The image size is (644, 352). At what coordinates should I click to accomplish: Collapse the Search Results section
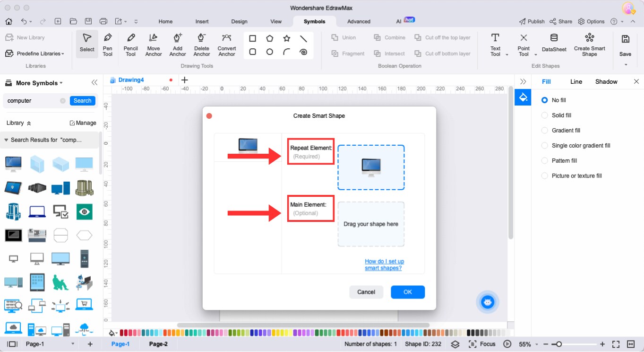[6, 140]
